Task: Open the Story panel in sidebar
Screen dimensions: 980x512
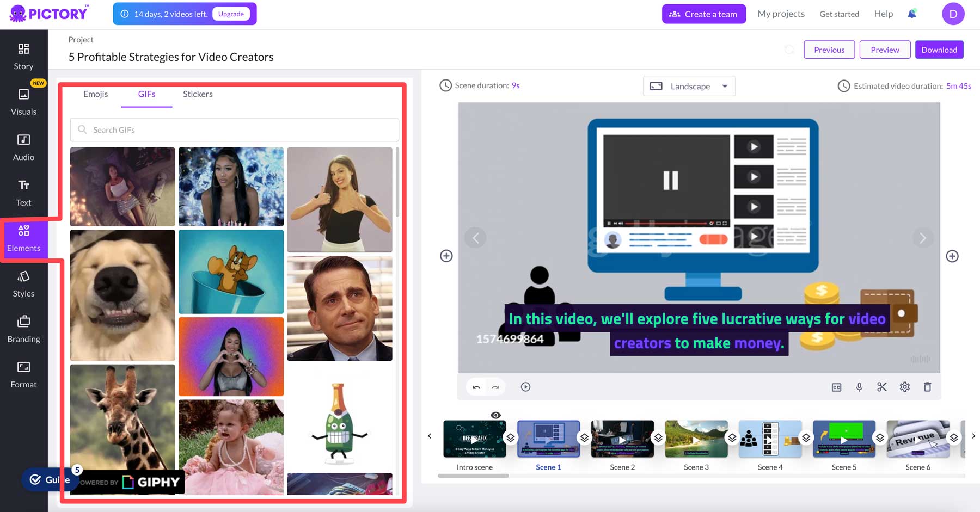Action: 23,57
